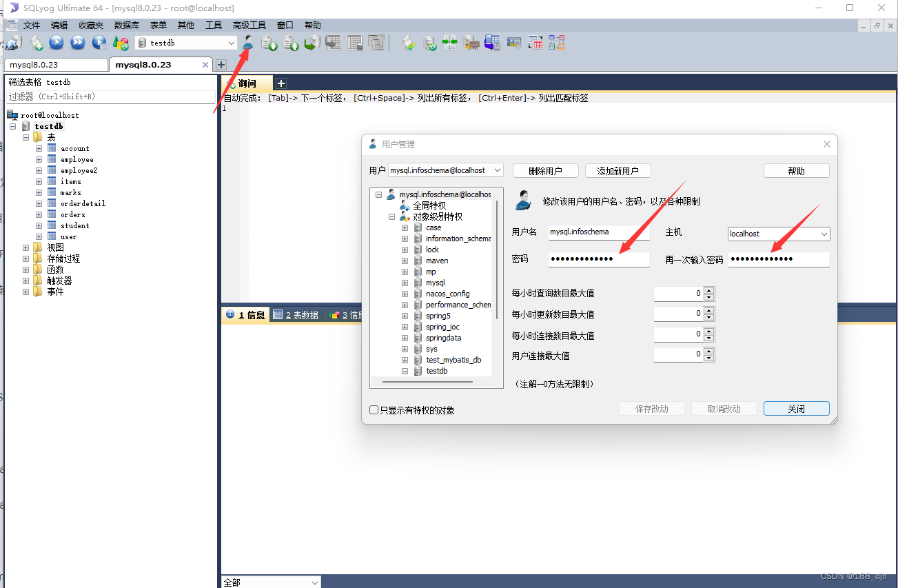Screen dimensions: 898x588
Task: Click the schema synchronization toolbar icon
Action: [x=449, y=43]
